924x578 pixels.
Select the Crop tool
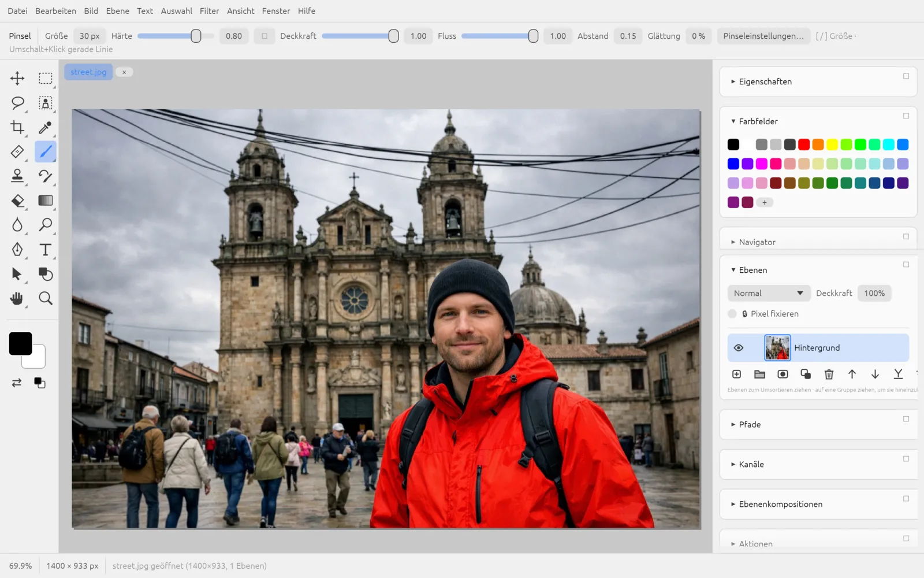point(17,127)
